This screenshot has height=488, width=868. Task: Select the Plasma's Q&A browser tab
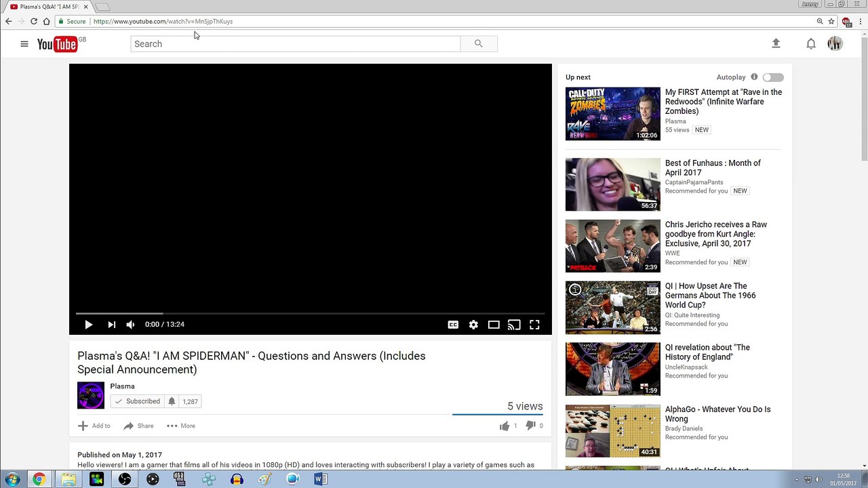pos(49,7)
